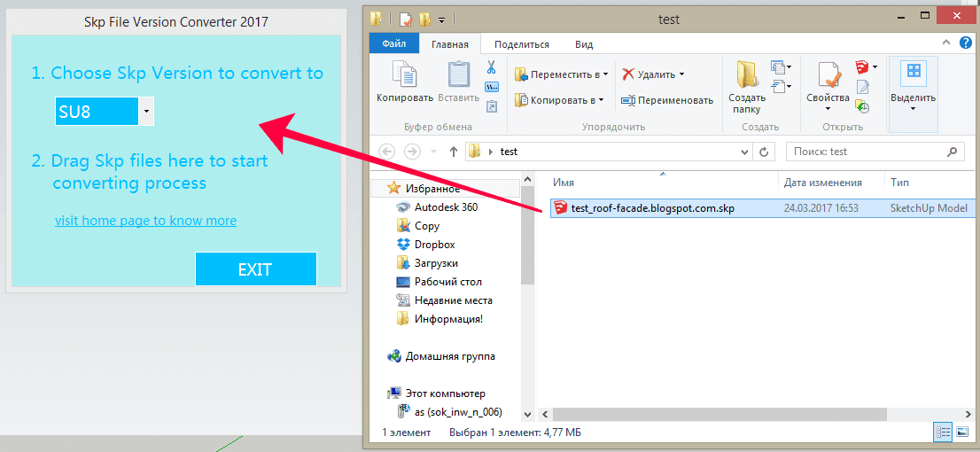Open the quick access toolbar customize arrow
The width and height of the screenshot is (980, 452).
pyautogui.click(x=441, y=20)
